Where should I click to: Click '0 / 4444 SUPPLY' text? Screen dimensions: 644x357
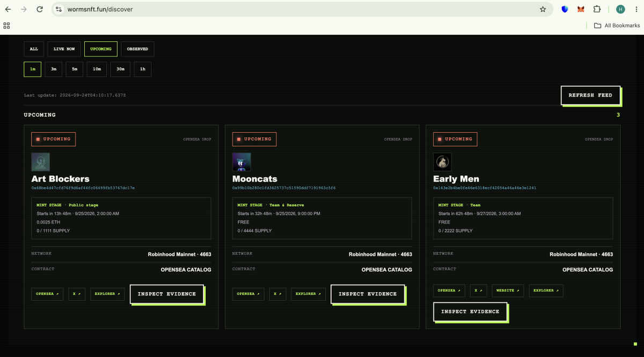pyautogui.click(x=254, y=230)
